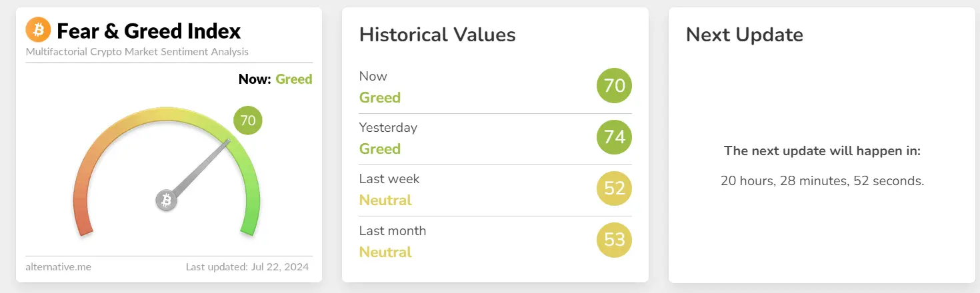Click the 52 circle for Last week
Viewport: 980px width, 293px height.
[x=614, y=188]
